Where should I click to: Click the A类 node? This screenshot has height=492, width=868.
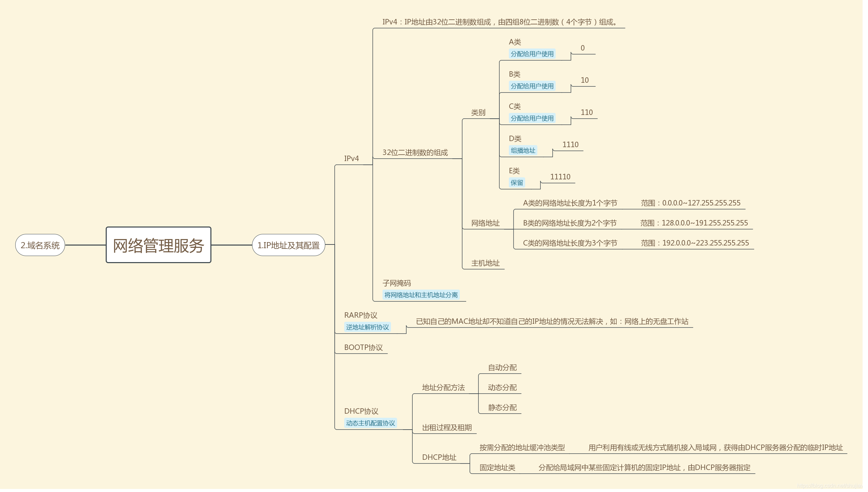pos(515,42)
